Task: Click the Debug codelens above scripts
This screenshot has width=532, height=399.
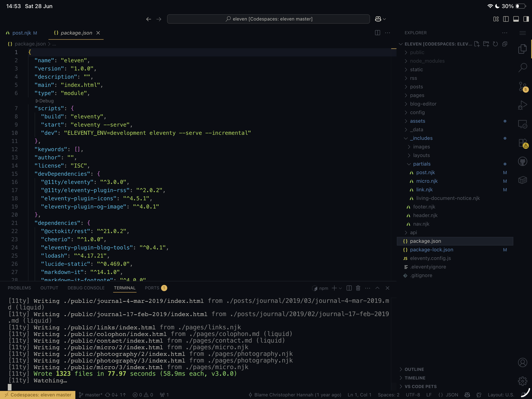Action: [x=43, y=101]
